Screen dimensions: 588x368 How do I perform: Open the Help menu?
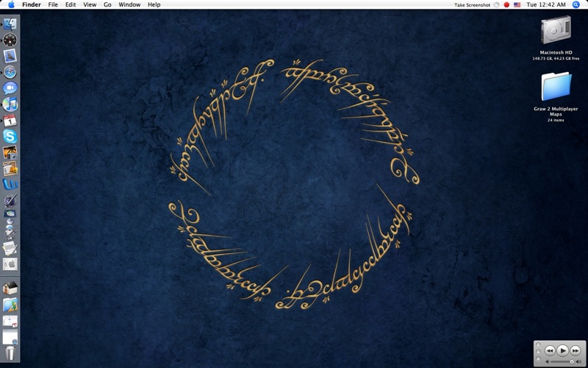pyautogui.click(x=154, y=4)
